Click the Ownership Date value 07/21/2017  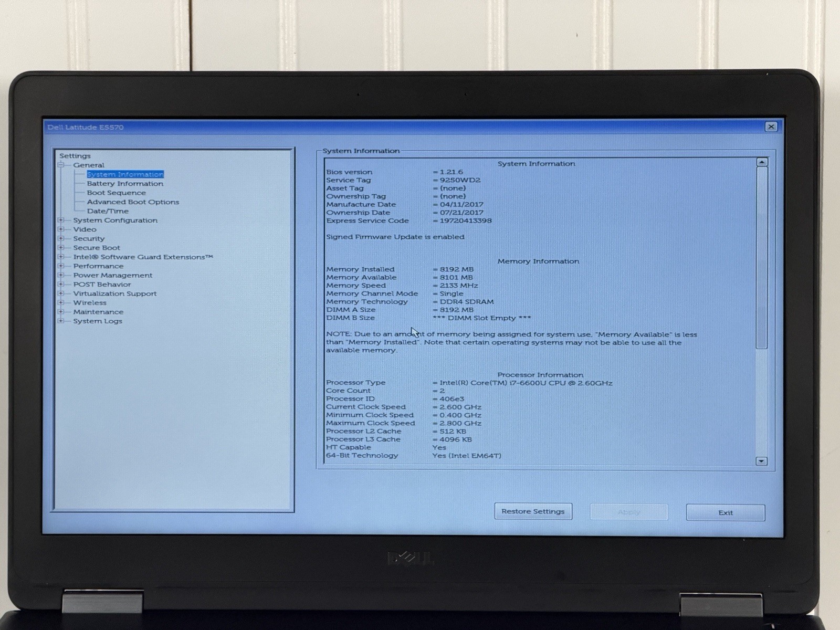click(x=461, y=213)
